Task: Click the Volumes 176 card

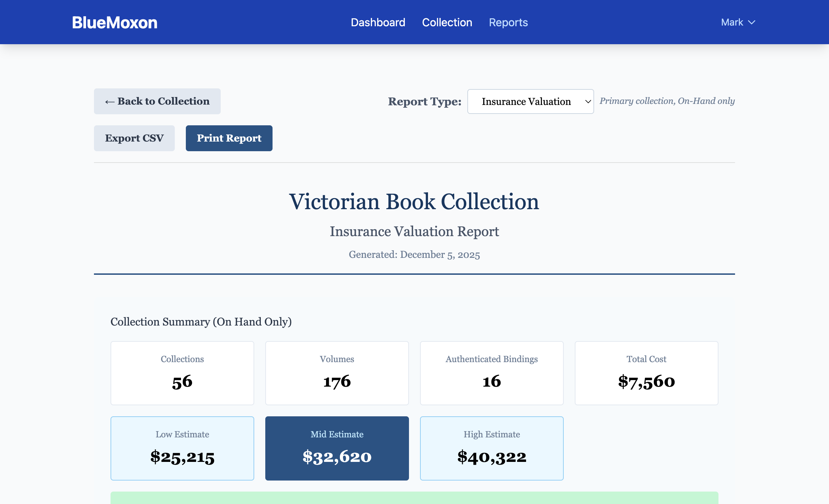Action: pos(337,373)
